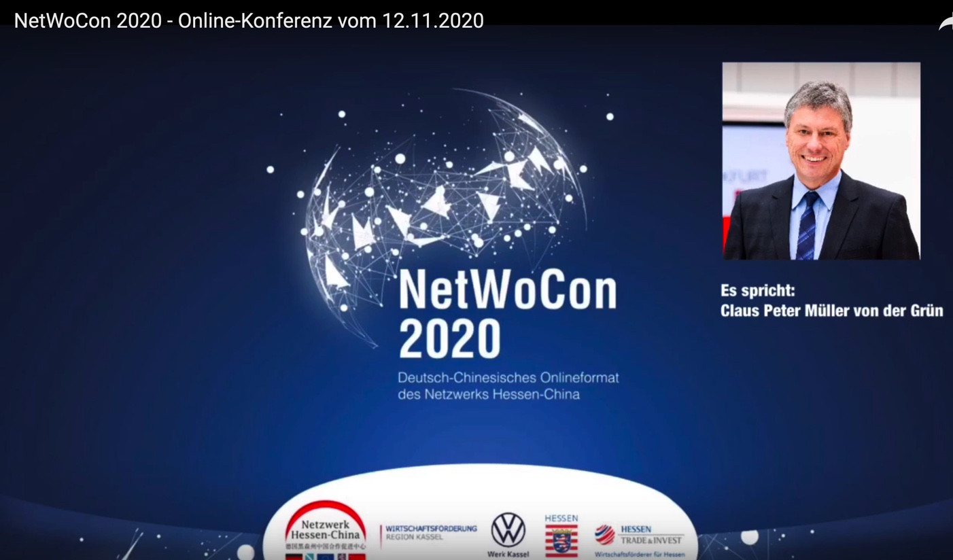Click the 'HESSEN' label above the coat of arms
Screen dimensions: 953x560
point(561,519)
